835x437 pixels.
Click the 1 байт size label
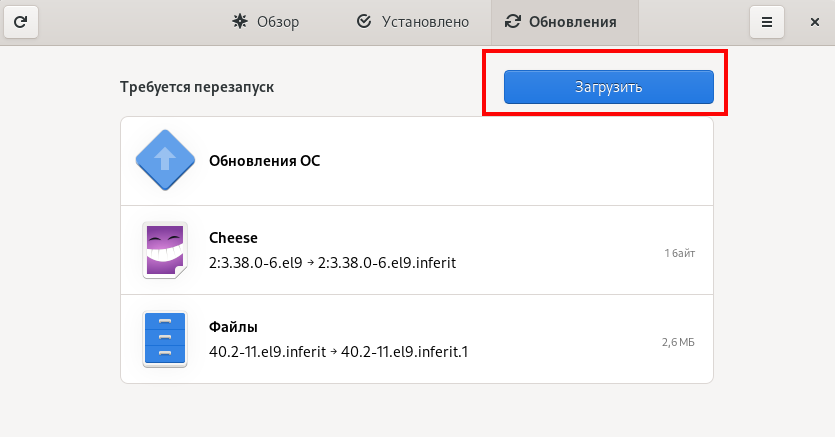(x=679, y=253)
